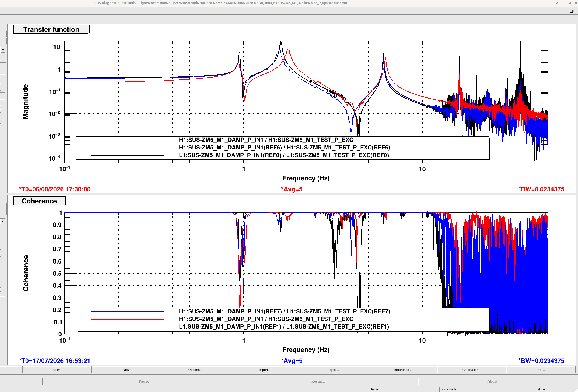This screenshot has height=392, width=578.
Task: Open the Calibration... dialog
Action: 472,370
